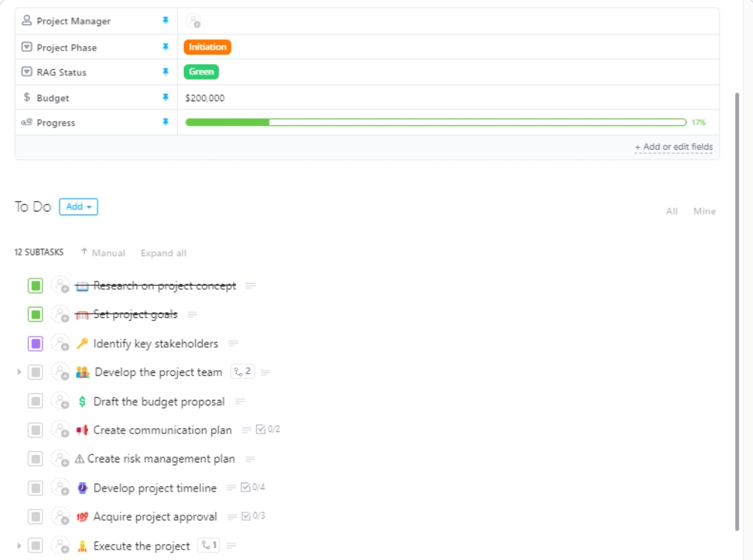Toggle pin icon for RAG Status
Viewport: 753px width, 560px height.
[x=165, y=71]
